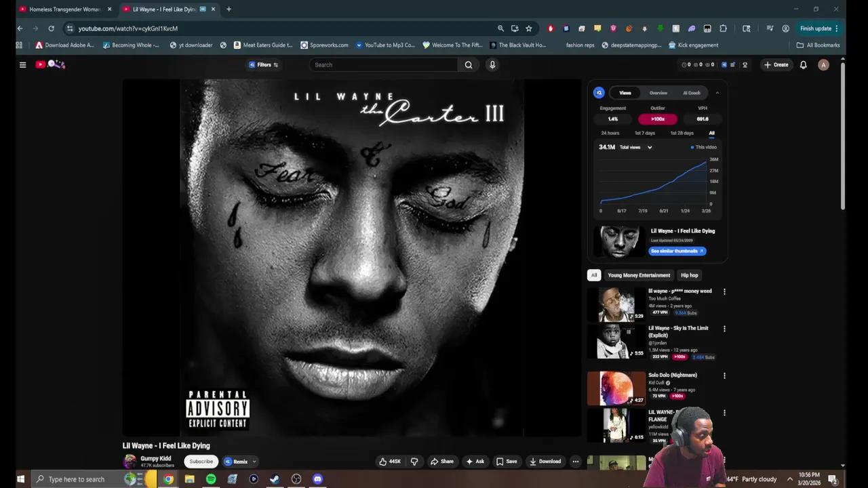Click the Lil Wayne thumbnail in stats panel
The width and height of the screenshot is (868, 488).
point(619,242)
